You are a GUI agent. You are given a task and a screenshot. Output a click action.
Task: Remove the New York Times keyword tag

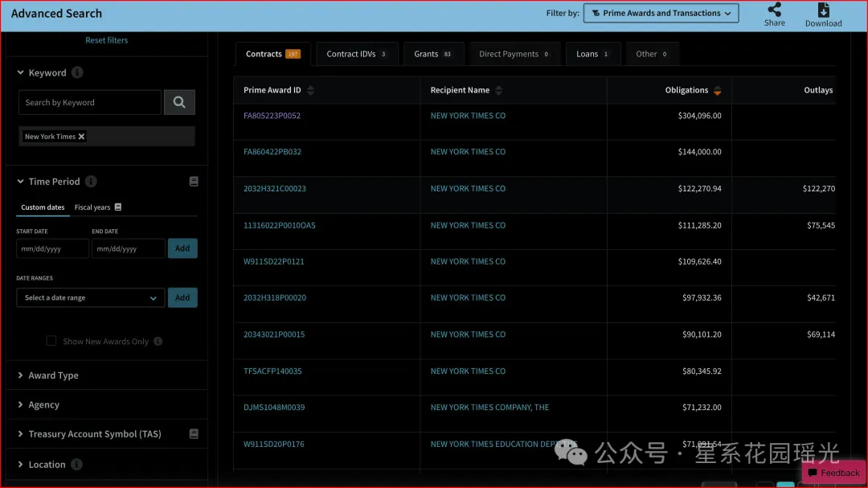click(x=81, y=137)
